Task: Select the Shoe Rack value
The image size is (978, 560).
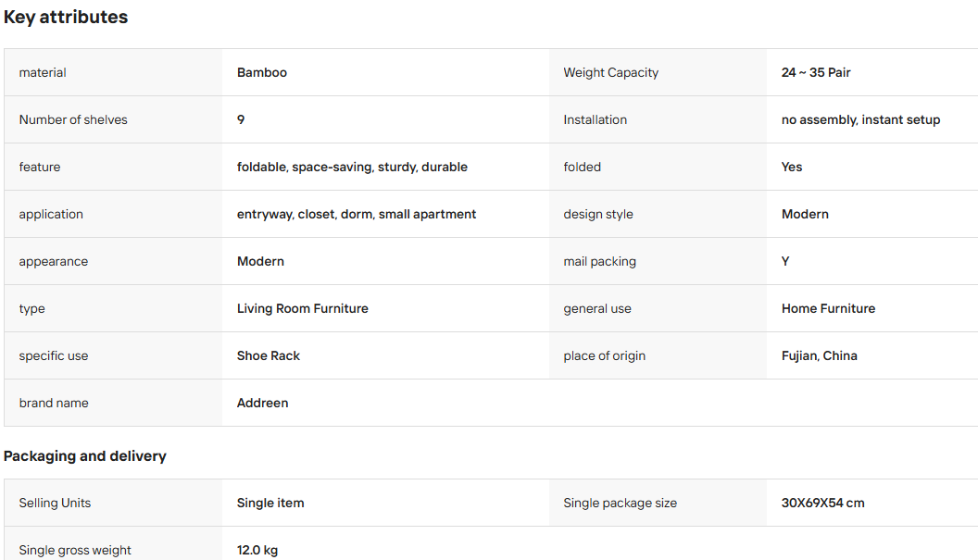Action: tap(269, 356)
